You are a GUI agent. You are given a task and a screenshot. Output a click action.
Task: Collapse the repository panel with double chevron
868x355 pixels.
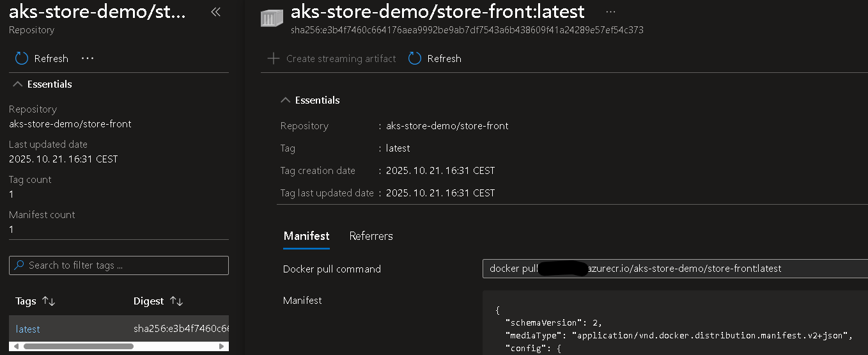tap(215, 12)
